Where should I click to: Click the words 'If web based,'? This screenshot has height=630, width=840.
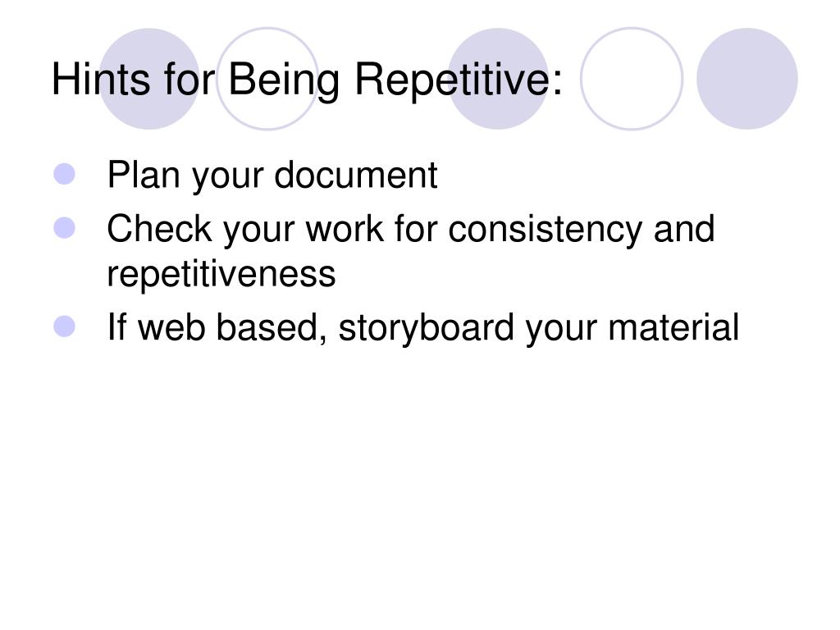pyautogui.click(x=217, y=327)
